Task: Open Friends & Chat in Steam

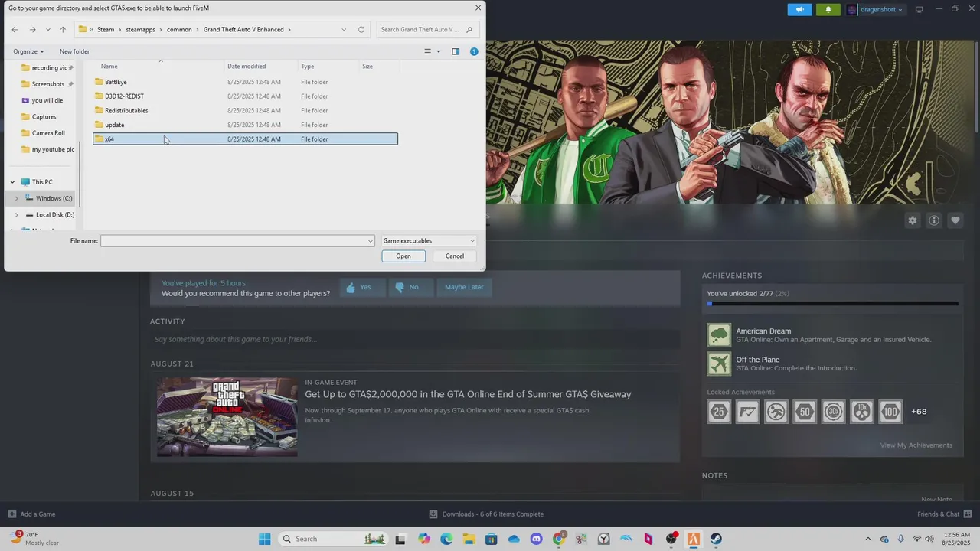Action: [x=945, y=514]
